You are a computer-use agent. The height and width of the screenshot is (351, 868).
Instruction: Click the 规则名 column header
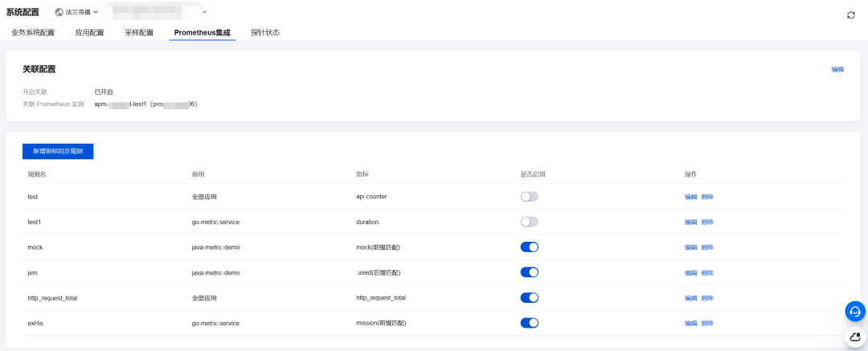(36, 173)
